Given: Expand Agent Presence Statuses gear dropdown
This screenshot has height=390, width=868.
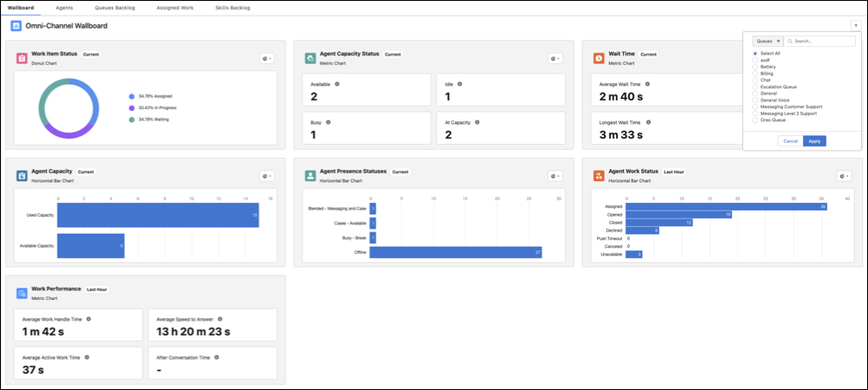Looking at the screenshot, I should point(555,175).
